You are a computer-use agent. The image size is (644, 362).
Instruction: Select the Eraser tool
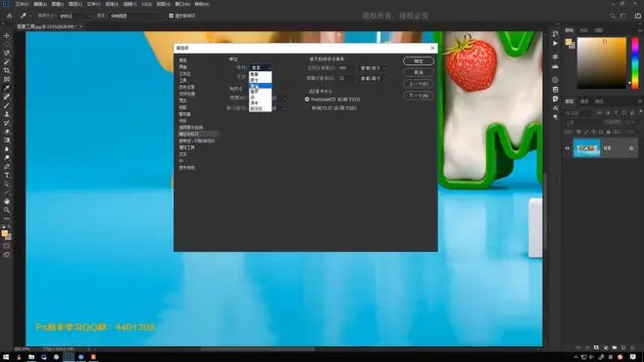7,132
